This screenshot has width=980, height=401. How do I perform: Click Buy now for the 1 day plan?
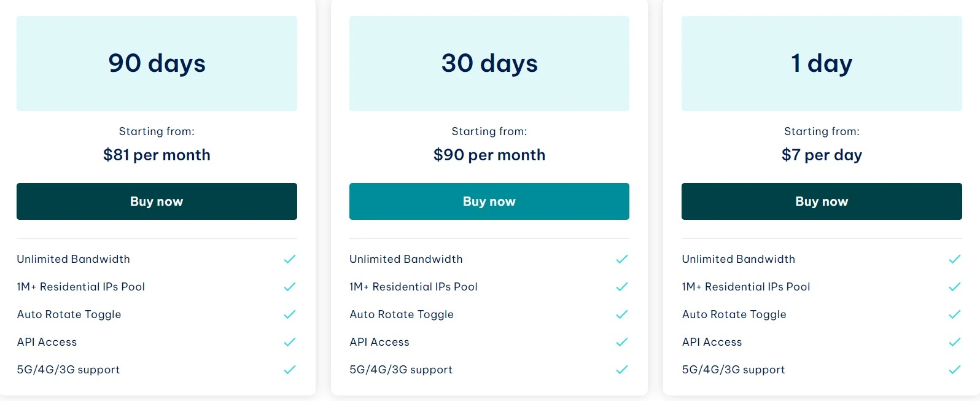(822, 201)
